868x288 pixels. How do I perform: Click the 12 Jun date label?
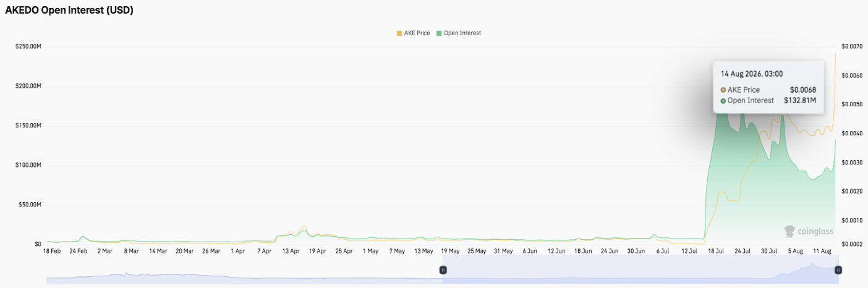(556, 252)
